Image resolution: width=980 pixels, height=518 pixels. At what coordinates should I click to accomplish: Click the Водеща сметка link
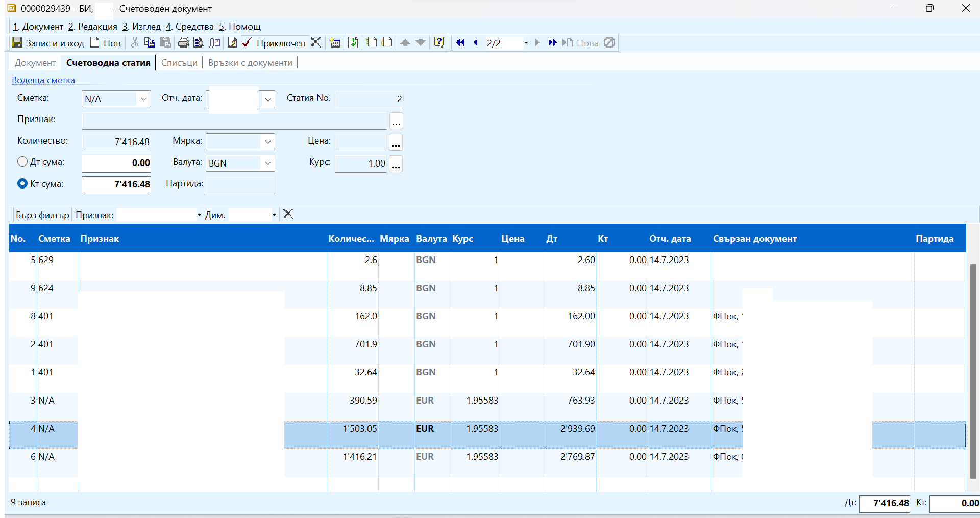(43, 80)
